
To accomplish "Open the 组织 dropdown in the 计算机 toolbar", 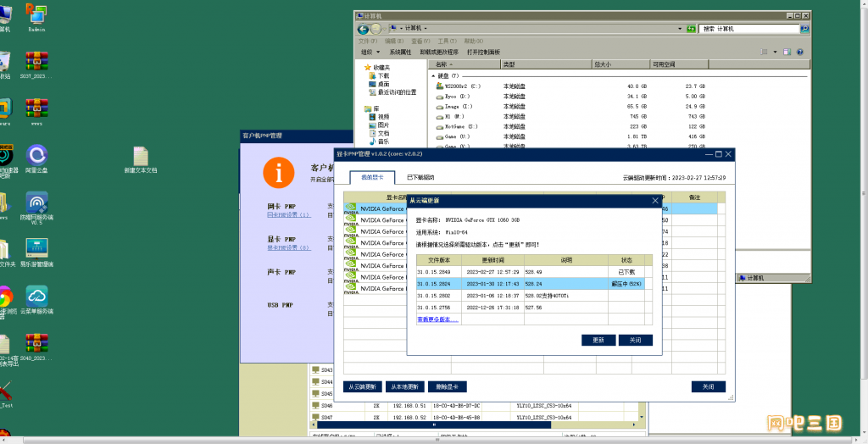I will point(370,52).
